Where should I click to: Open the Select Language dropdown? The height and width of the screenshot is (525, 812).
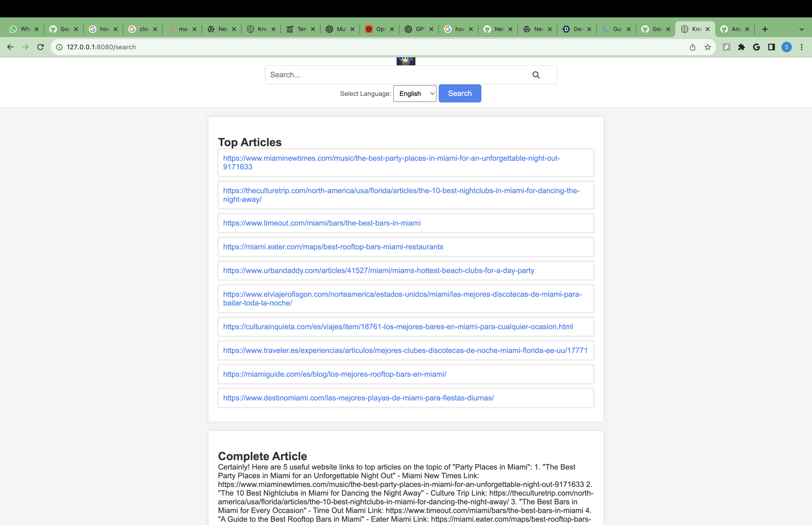tap(415, 93)
